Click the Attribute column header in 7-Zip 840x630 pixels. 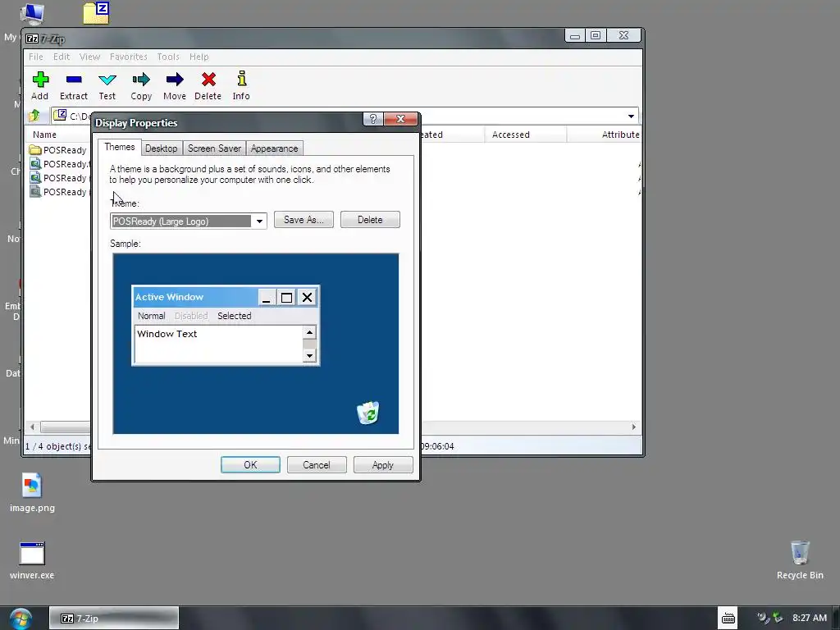pyautogui.click(x=605, y=135)
